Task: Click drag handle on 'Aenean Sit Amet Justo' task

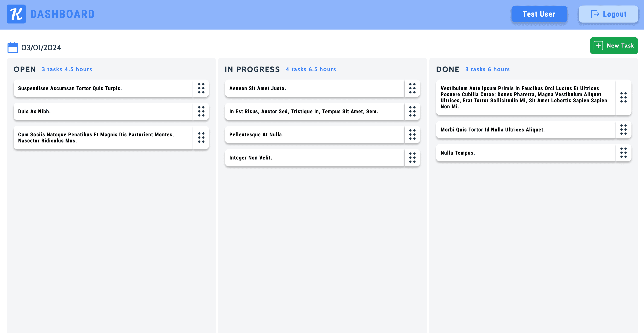Action: pyautogui.click(x=412, y=88)
